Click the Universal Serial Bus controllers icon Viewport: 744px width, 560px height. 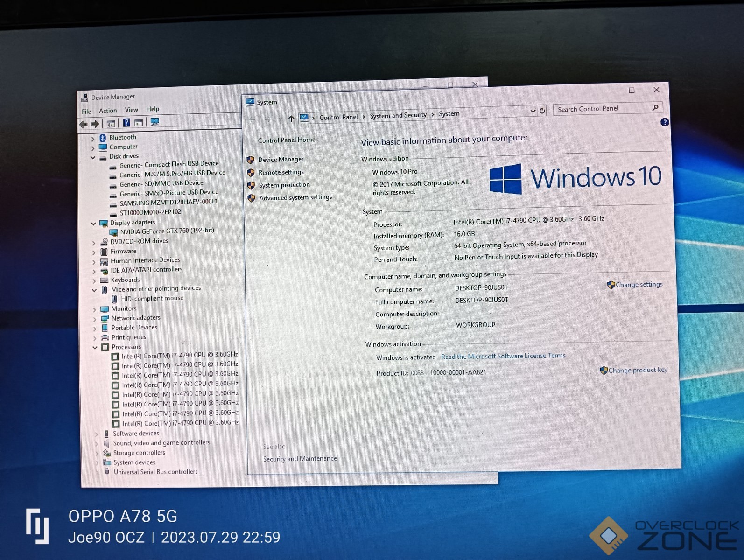pyautogui.click(x=107, y=472)
